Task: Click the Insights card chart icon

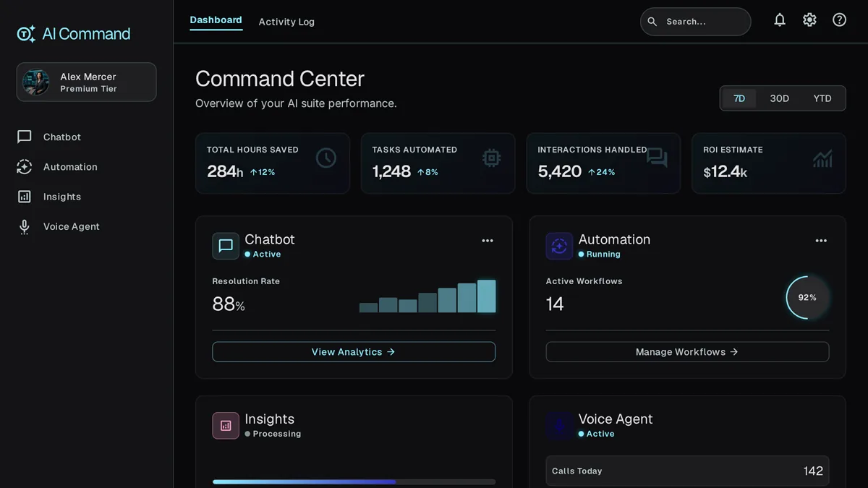Action: (x=226, y=426)
